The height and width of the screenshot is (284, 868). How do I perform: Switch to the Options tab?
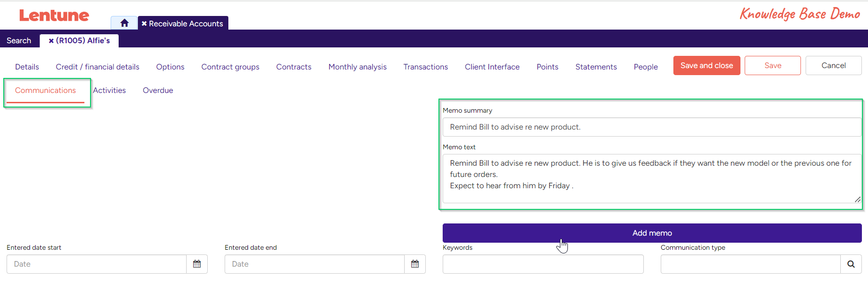[170, 67]
